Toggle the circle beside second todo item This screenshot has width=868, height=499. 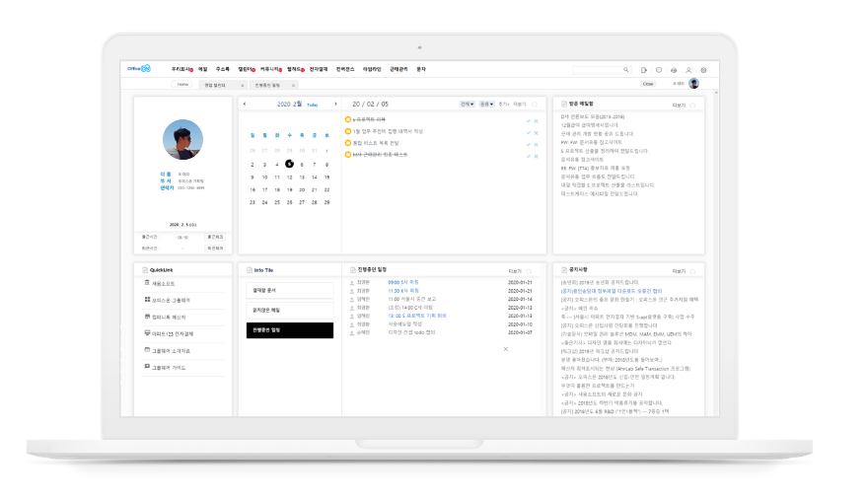pos(348,131)
